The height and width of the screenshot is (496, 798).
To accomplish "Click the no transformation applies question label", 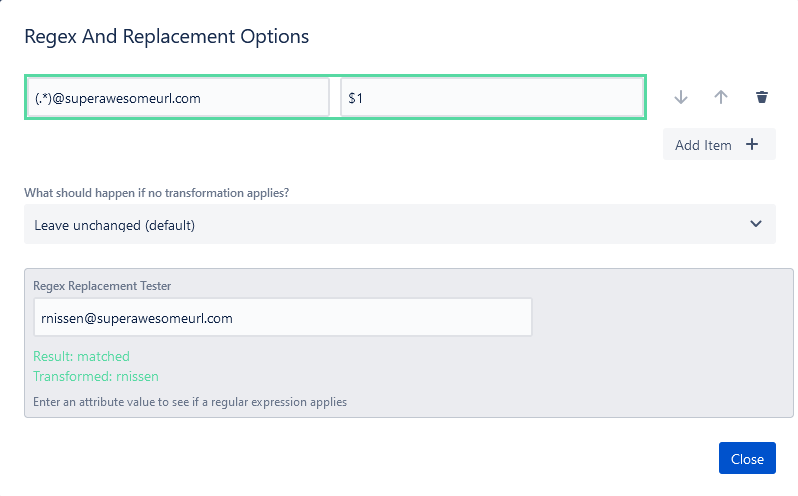I will pos(163,192).
